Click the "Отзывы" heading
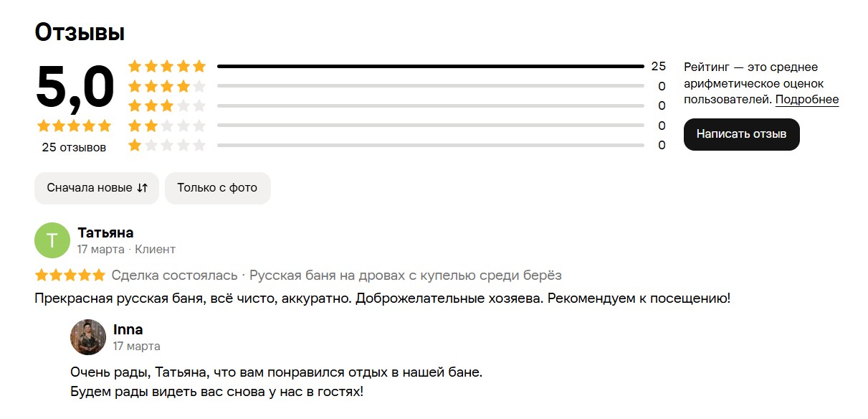 (80, 32)
